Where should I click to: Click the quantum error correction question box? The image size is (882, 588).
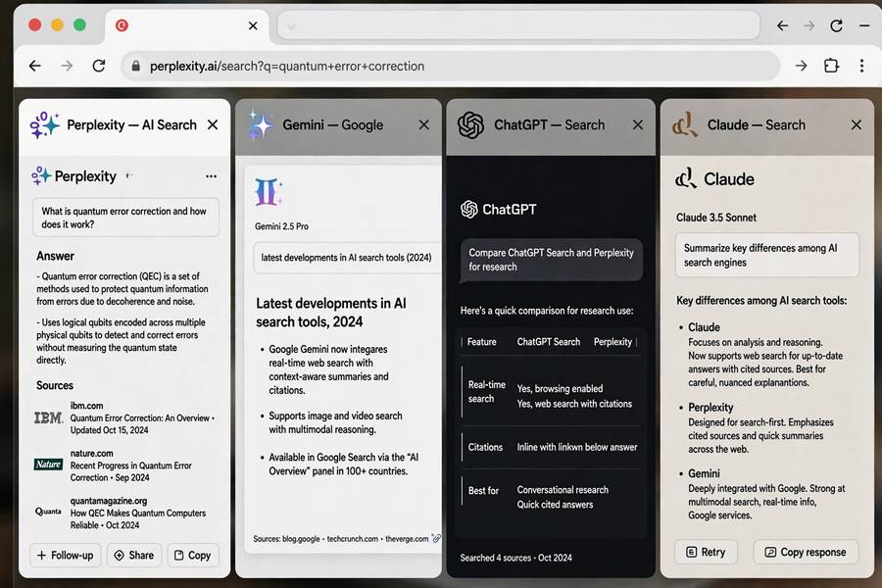126,218
